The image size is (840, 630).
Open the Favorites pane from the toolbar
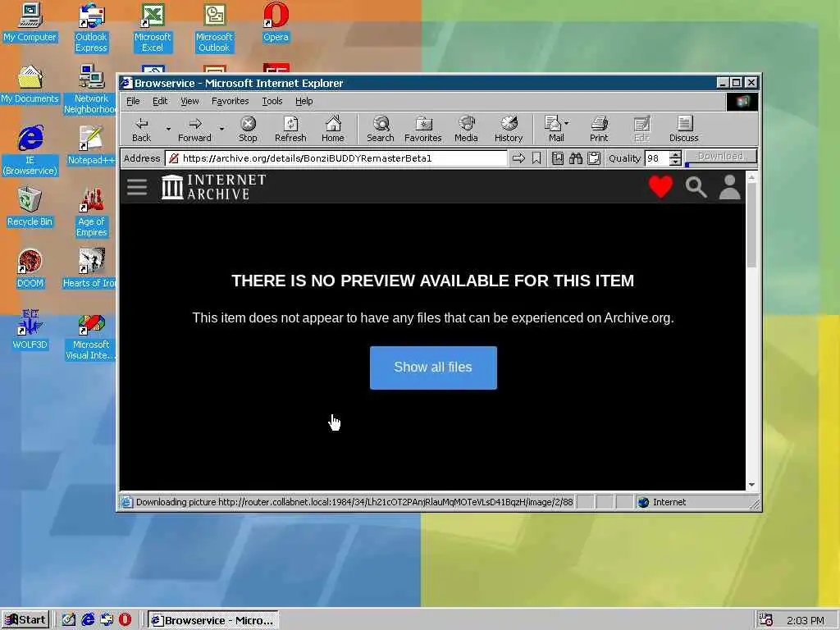pos(423,129)
